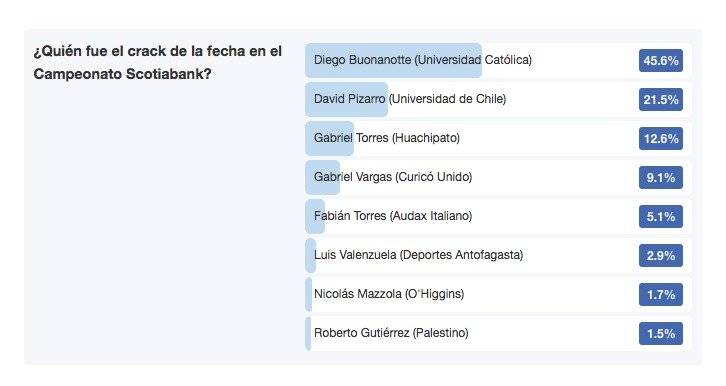Select Fabián Torres (Audax Italiano) option
The image size is (726, 386).
coord(498,216)
